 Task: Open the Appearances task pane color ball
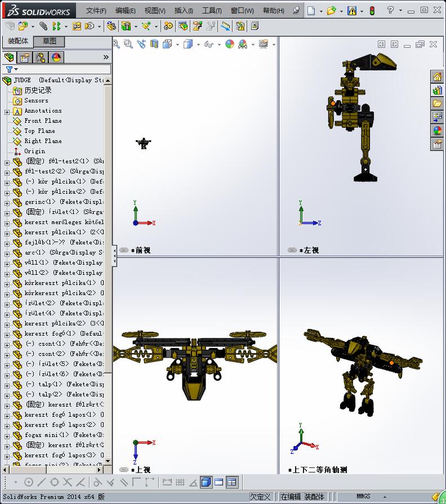click(x=437, y=131)
